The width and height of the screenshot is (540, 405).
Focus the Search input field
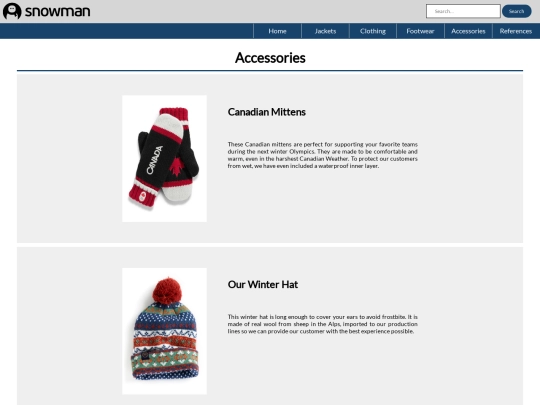[x=463, y=11]
